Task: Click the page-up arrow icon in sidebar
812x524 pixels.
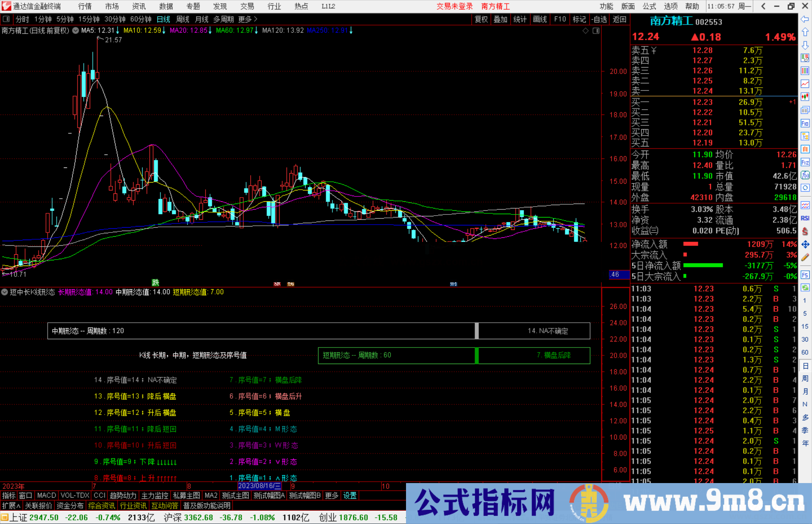Action: click(805, 32)
